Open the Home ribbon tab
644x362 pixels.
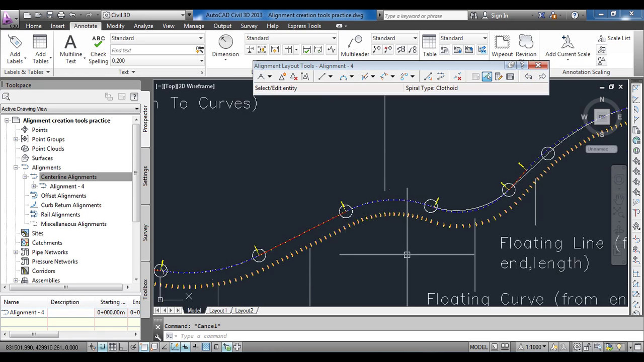coord(34,26)
